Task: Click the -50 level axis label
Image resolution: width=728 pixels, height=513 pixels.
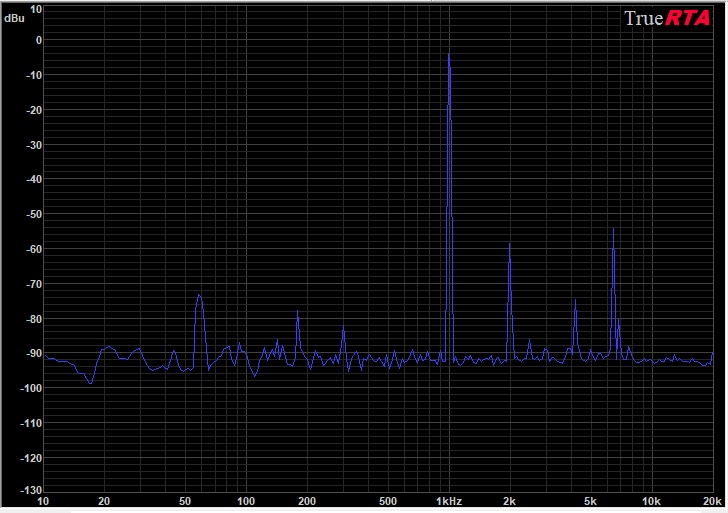Action: pyautogui.click(x=33, y=214)
